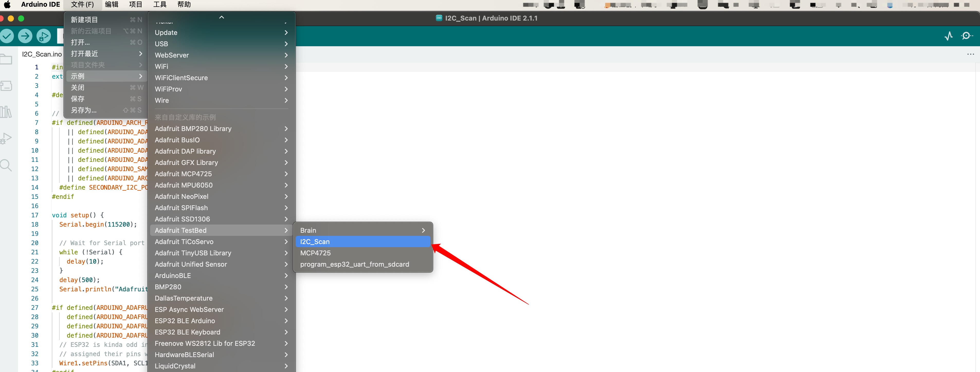Open the Serial Plotter icon
Screen dimensions: 980x372
948,36
